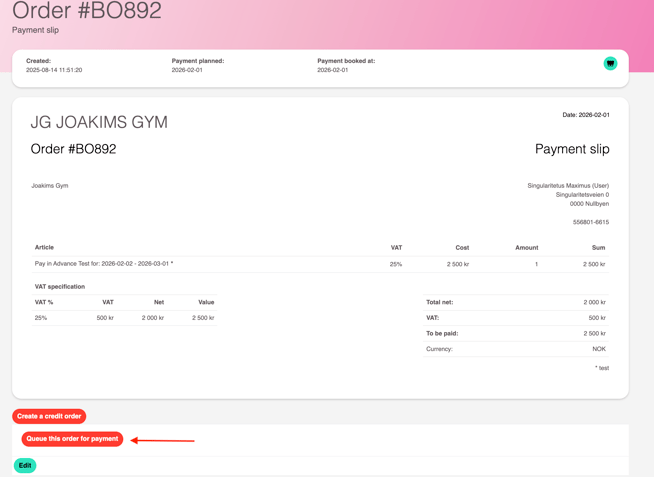
Task: Click the Article column header
Action: point(44,247)
